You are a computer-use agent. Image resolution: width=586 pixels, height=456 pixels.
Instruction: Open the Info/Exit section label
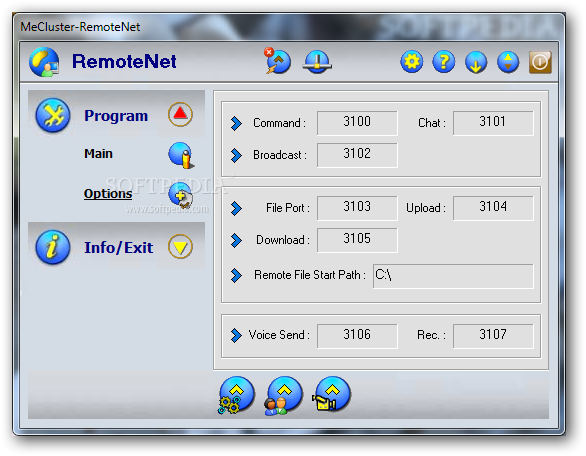[118, 247]
